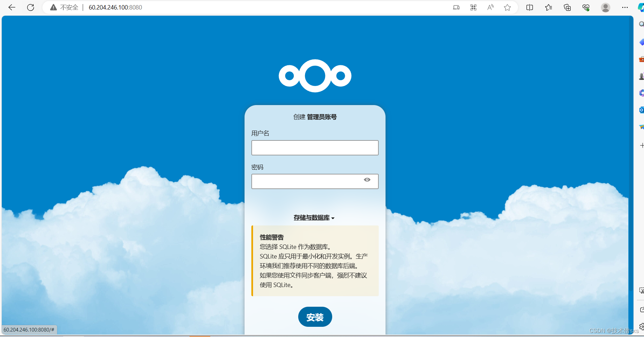The width and height of the screenshot is (644, 337).
Task: Open the send tab to devices icon
Action: click(x=456, y=7)
